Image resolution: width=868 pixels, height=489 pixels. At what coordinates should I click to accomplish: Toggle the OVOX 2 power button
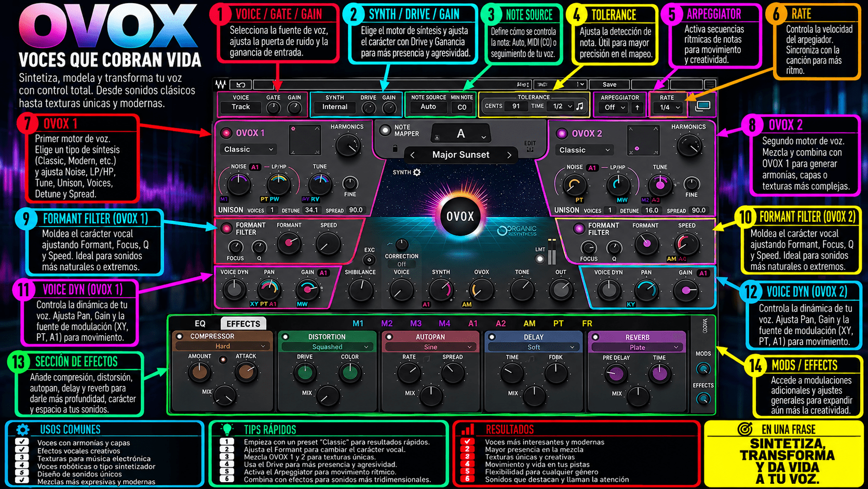(x=562, y=134)
